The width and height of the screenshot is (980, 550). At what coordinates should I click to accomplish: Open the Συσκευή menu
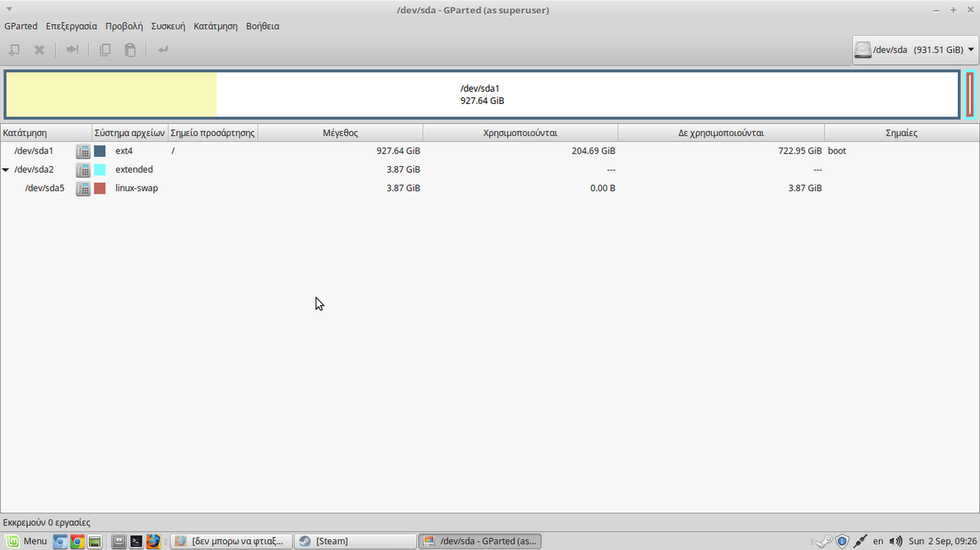click(x=168, y=26)
